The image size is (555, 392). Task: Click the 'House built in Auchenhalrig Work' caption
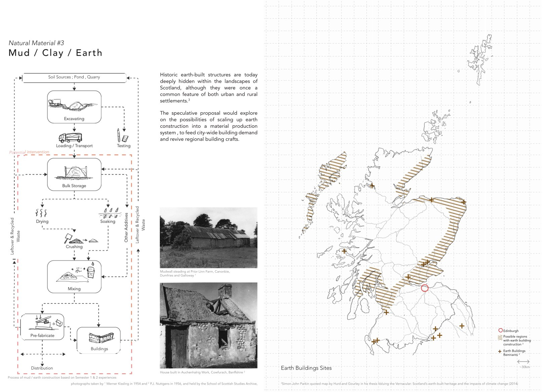tap(202, 372)
